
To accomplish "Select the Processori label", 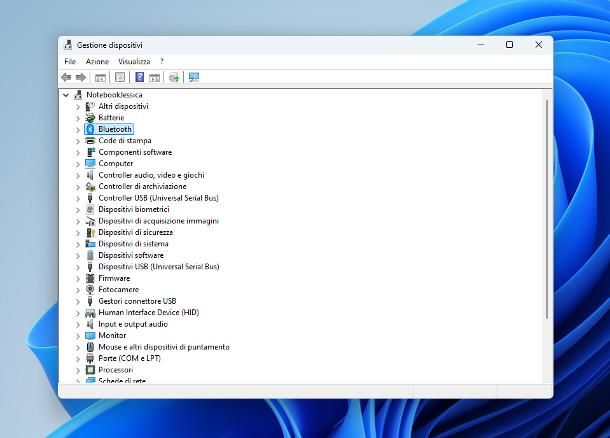I will coord(116,370).
